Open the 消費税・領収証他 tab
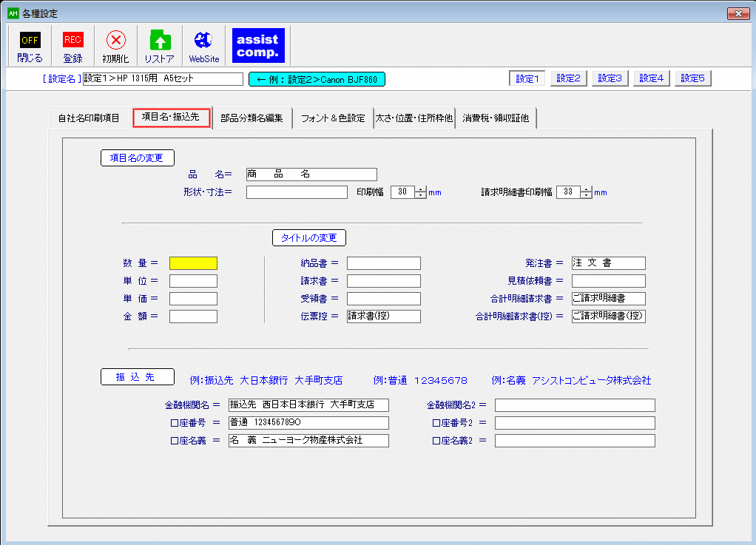This screenshot has height=545, width=756. pos(496,118)
